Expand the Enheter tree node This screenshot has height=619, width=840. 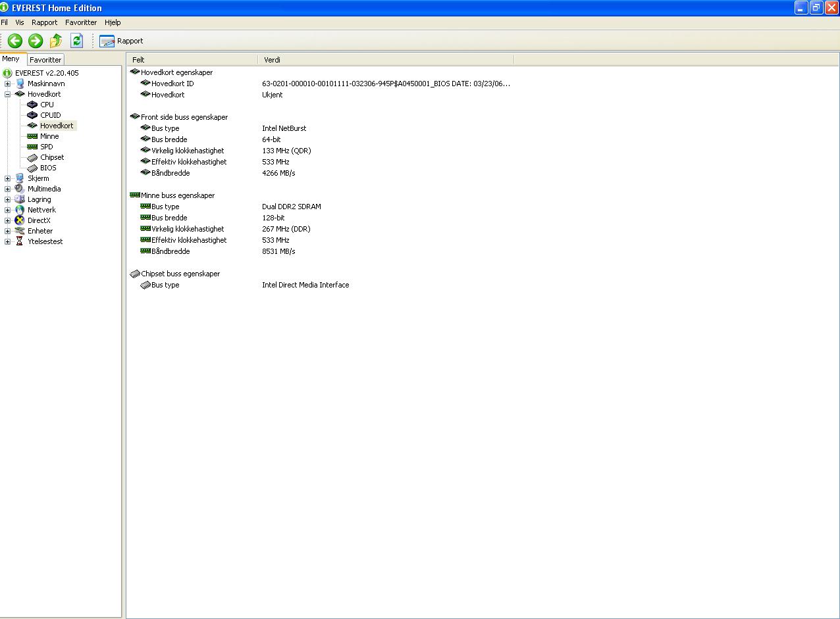[7, 231]
